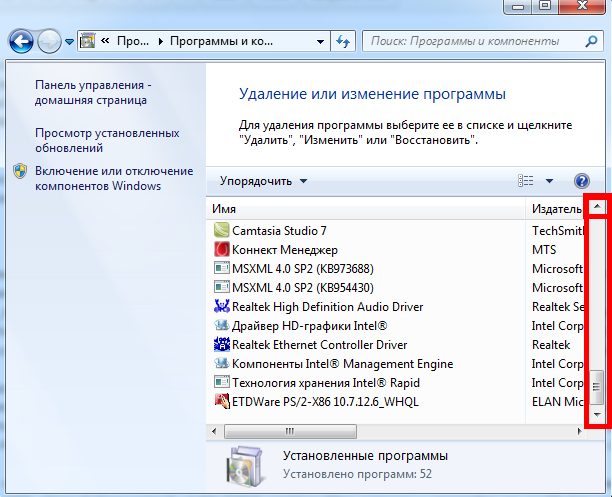Click Realtek High Definition Audio Driver icon

tap(221, 306)
